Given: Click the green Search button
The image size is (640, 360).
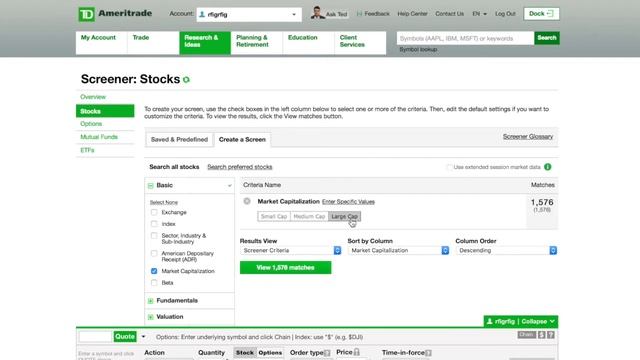Looking at the screenshot, I should point(547,38).
